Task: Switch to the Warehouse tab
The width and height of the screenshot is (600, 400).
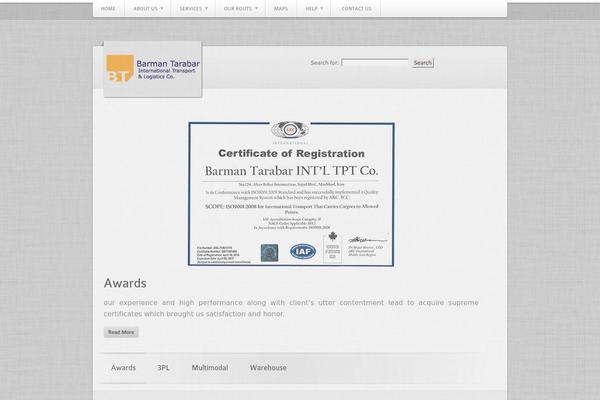Action: point(268,368)
